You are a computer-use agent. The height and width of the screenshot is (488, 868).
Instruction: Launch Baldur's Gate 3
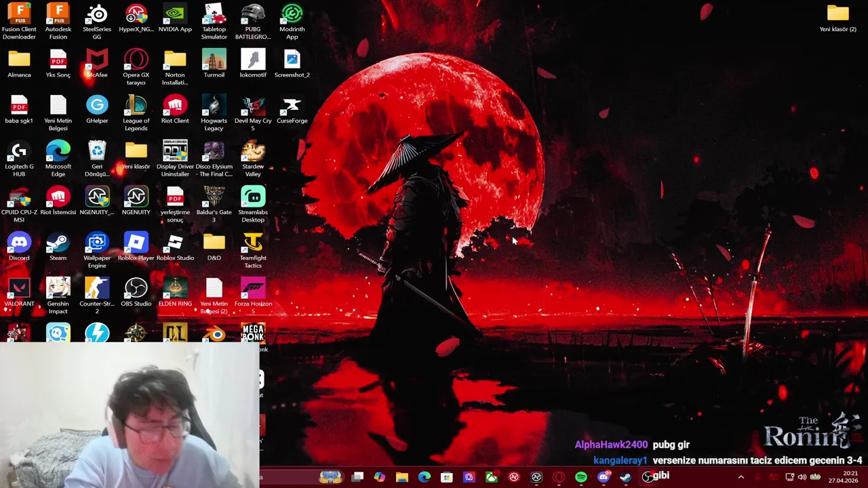pyautogui.click(x=214, y=205)
